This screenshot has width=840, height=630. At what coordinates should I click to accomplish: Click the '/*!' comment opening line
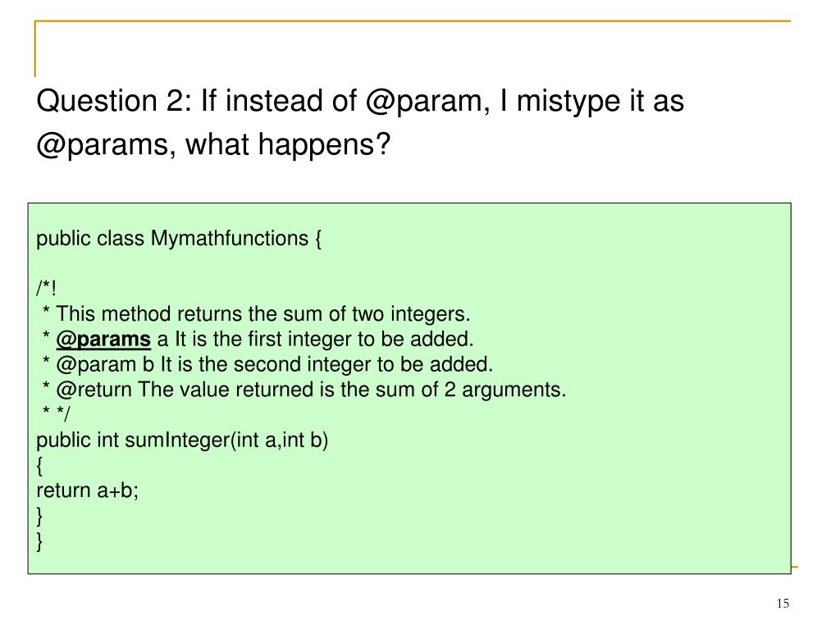[46, 288]
